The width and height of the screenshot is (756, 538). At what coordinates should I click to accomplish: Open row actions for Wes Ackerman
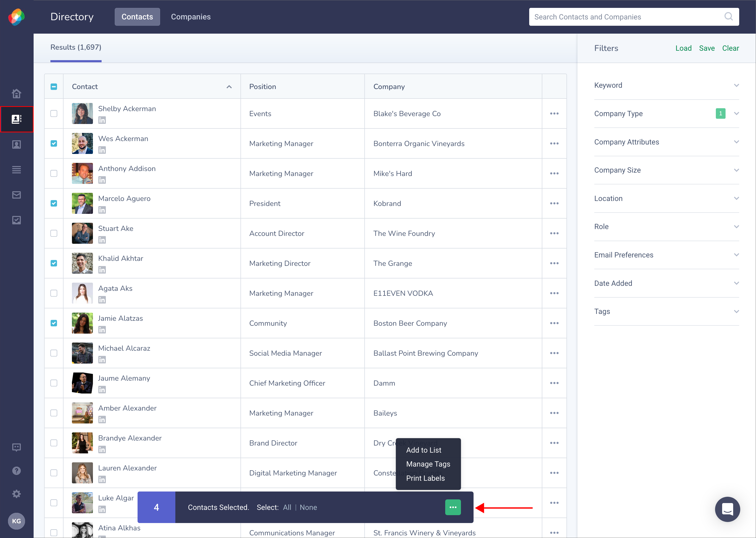(x=554, y=143)
